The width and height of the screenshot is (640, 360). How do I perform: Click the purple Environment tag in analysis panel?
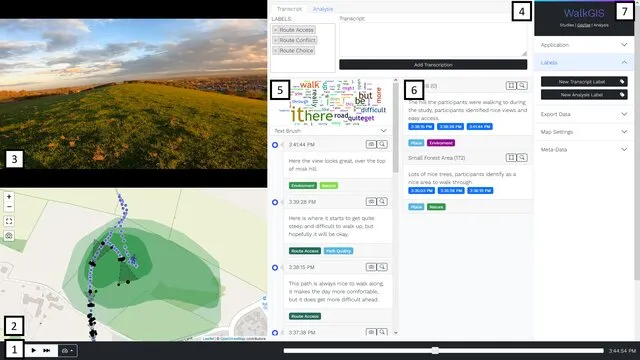[x=441, y=143]
